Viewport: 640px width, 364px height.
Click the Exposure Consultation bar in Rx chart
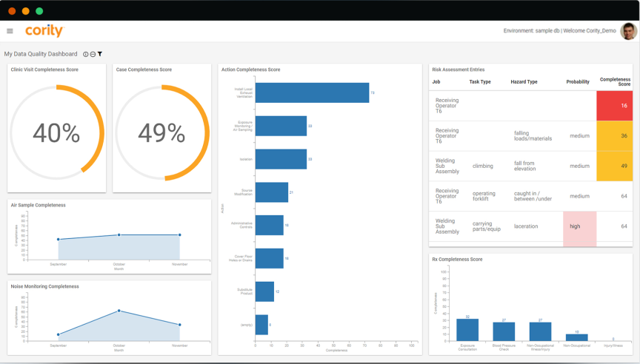[x=467, y=330]
